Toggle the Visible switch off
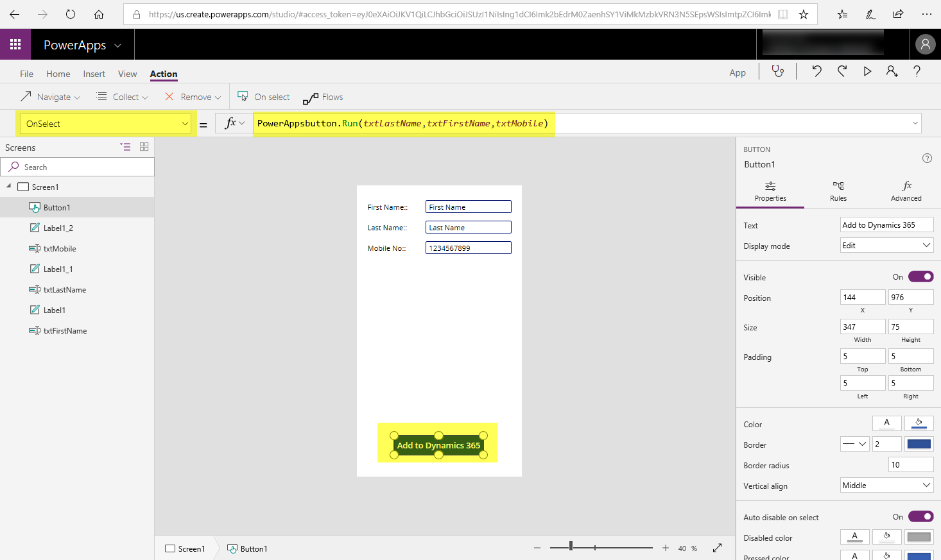 click(920, 276)
